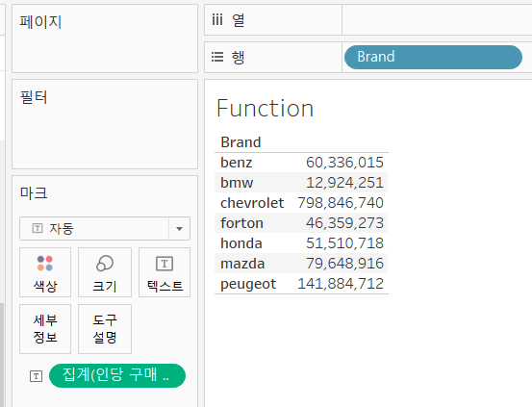Click the value 46,359,273
This screenshot has height=407, width=532.
click(344, 223)
